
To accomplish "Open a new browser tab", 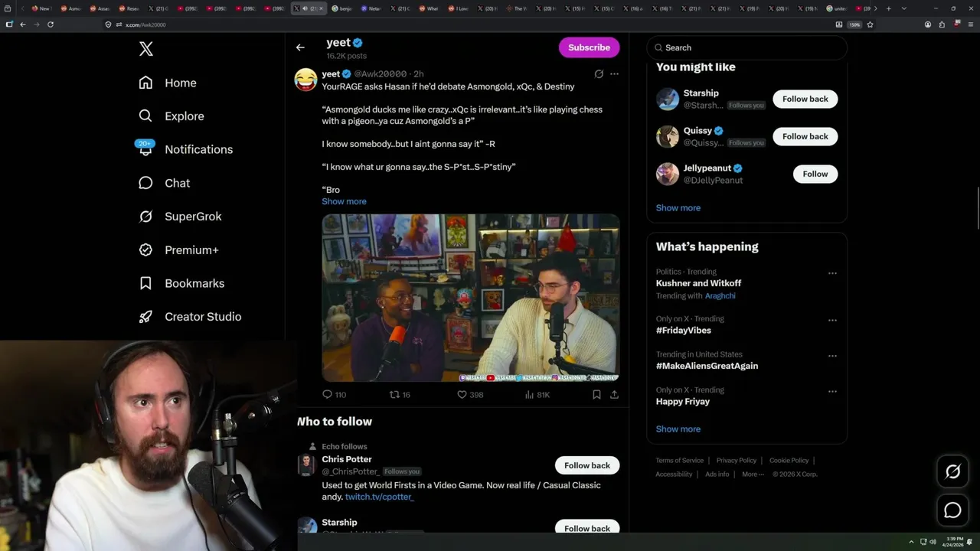I will (x=888, y=8).
